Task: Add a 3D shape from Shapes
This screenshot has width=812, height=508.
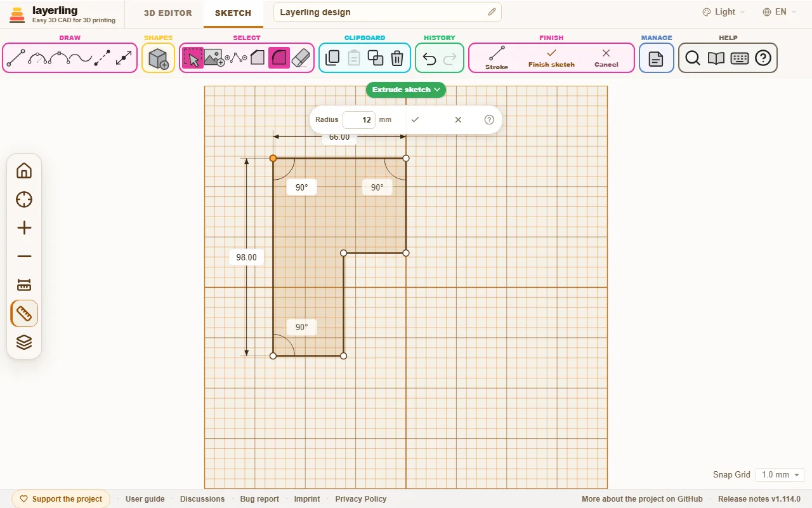Action: tap(158, 58)
